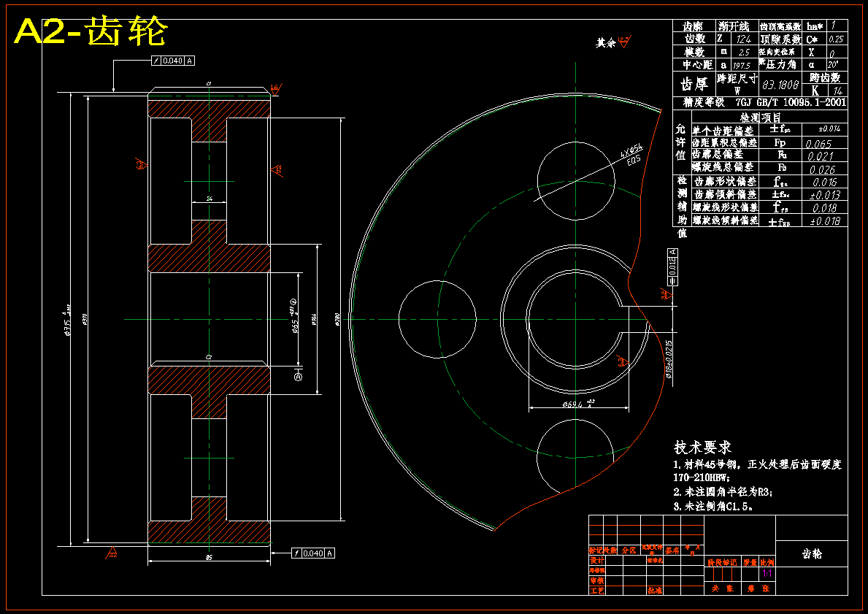Select the '顶隙系数' label cell
The width and height of the screenshot is (868, 614).
780,39
